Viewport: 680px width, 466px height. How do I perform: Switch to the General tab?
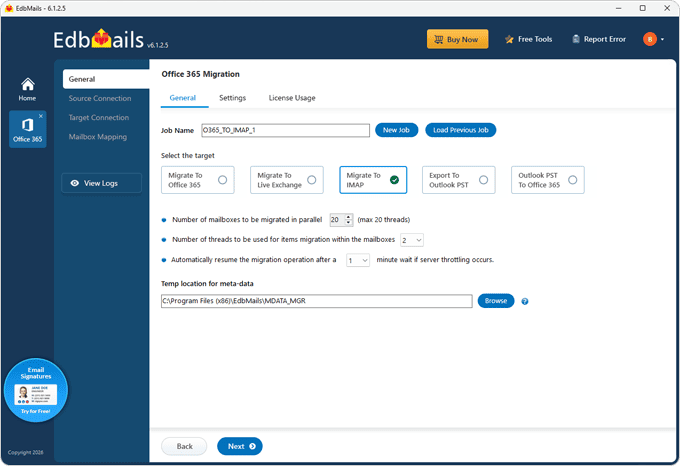click(183, 98)
